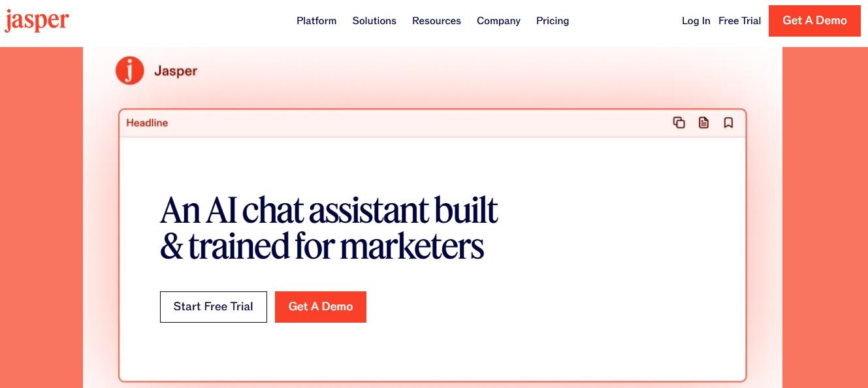The image size is (868, 388).
Task: Click the 'An AI chat assistant built' headline text
Action: [x=329, y=210]
